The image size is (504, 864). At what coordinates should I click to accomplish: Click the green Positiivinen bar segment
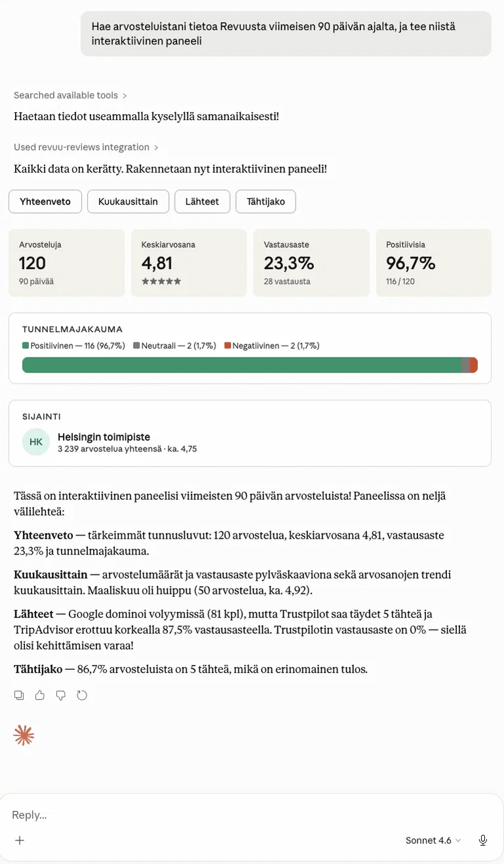242,365
